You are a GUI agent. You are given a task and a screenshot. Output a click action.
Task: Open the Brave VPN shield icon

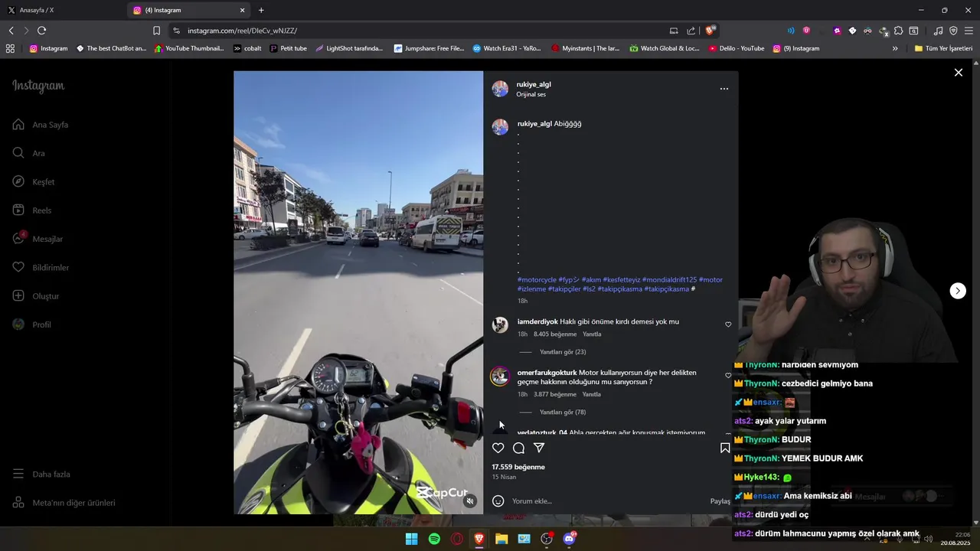pos(953,31)
